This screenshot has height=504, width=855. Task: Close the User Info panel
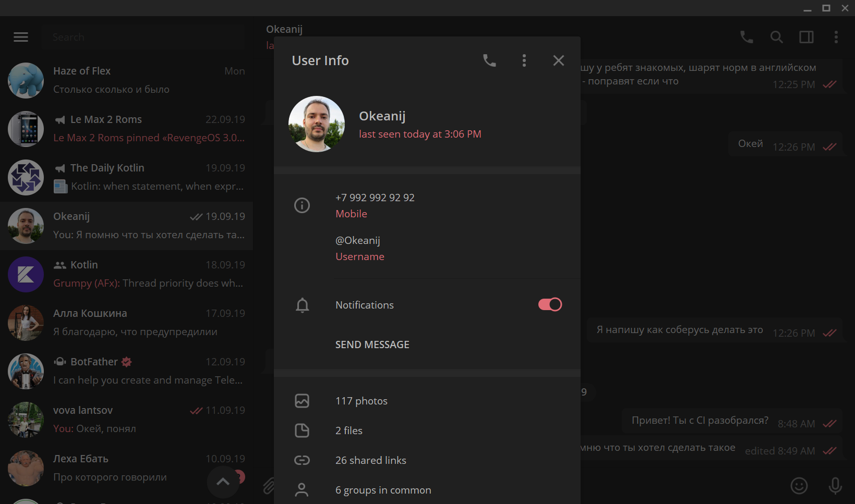[x=558, y=60]
